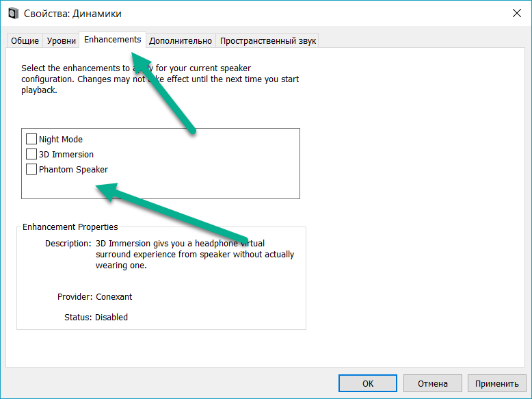This screenshot has width=532, height=399.
Task: Click the Phantom Speaker label
Action: [73, 170]
